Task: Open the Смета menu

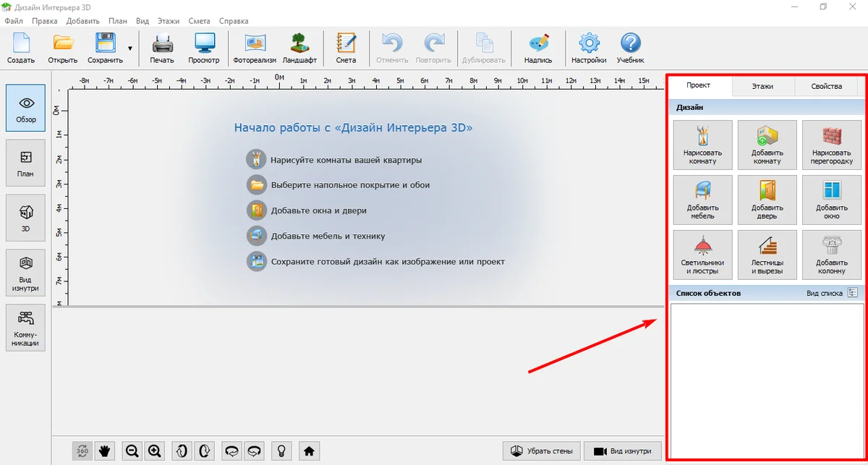Action: coord(199,21)
